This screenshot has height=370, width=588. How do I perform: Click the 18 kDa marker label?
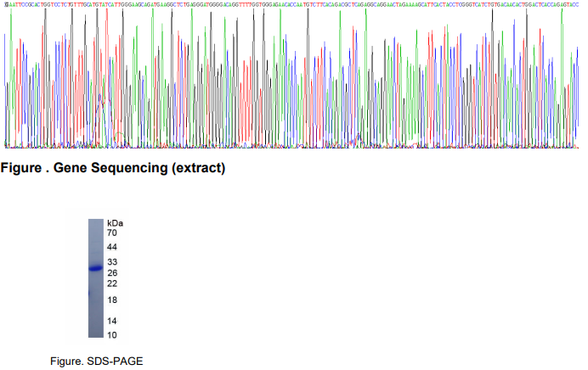[x=112, y=300]
